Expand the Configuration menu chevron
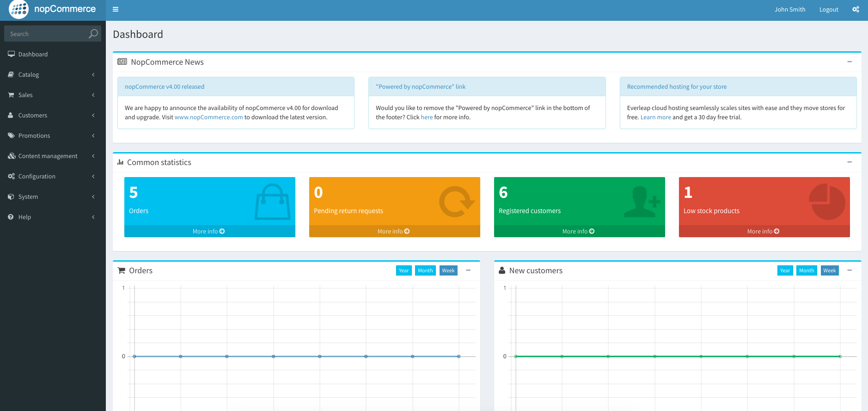 [93, 176]
